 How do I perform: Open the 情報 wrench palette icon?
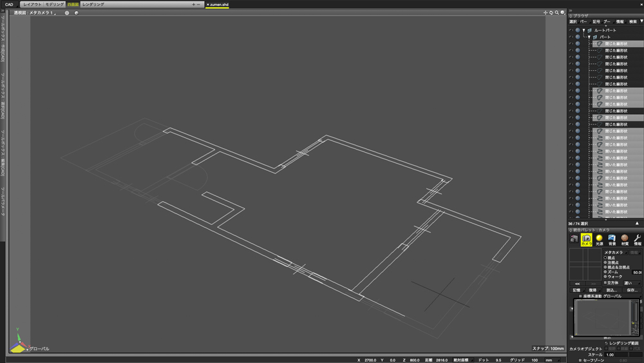coord(638,240)
